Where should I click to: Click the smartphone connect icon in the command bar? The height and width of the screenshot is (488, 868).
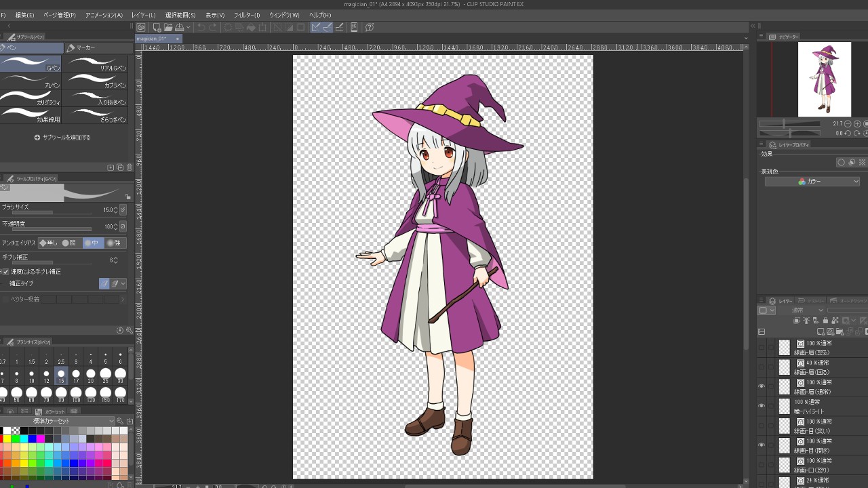click(x=354, y=28)
